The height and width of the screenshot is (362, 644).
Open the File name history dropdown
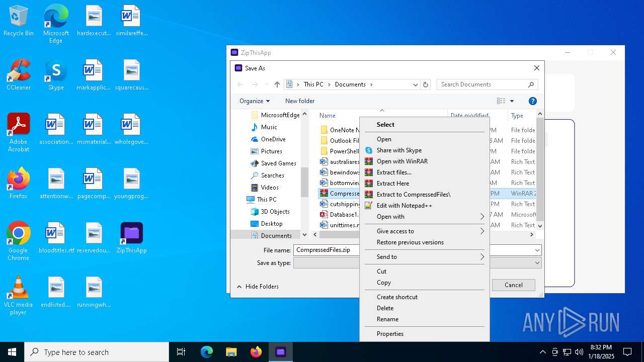537,250
